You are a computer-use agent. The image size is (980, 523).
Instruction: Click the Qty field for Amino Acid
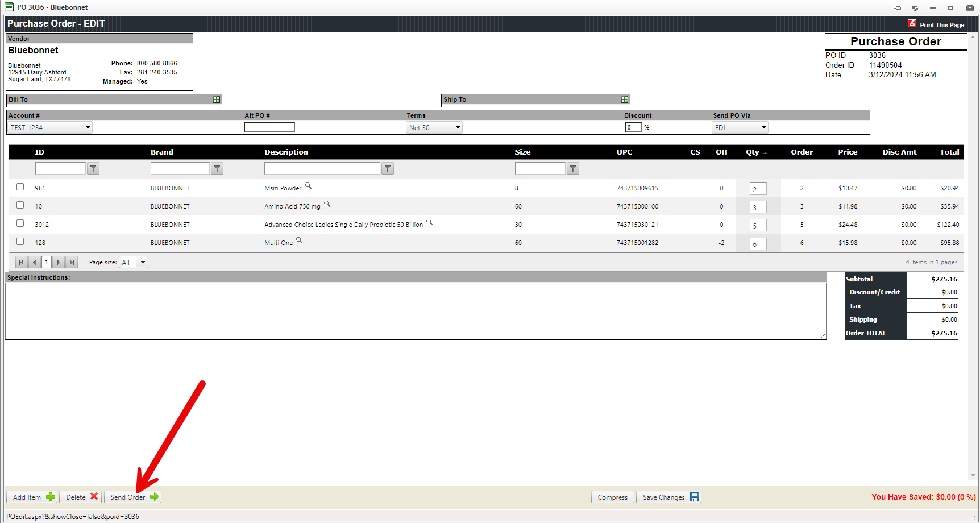[x=758, y=207]
